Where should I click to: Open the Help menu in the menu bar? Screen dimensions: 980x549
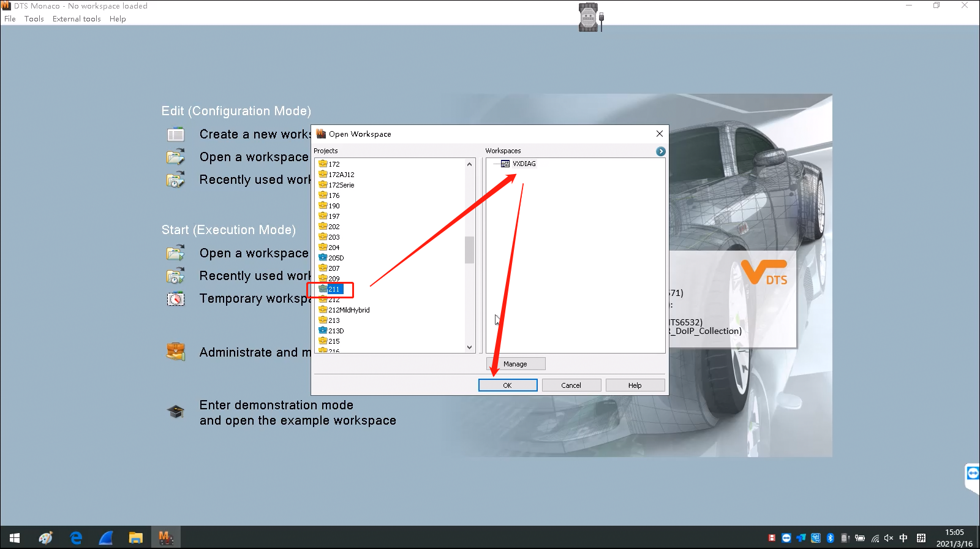click(x=118, y=19)
